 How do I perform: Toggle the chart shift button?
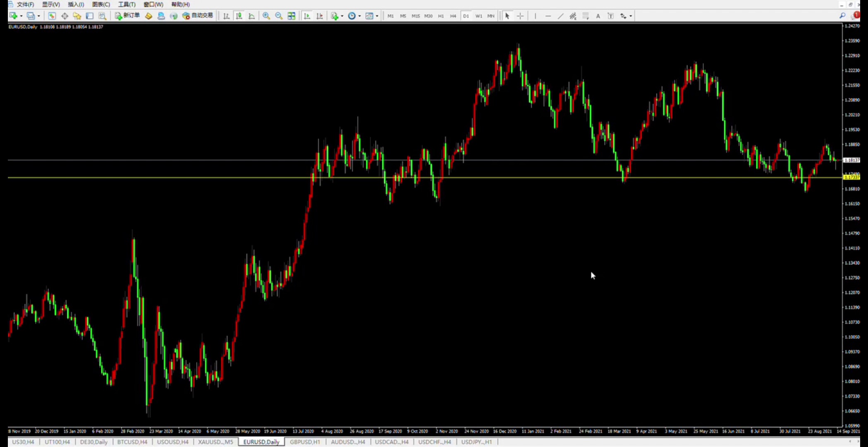(x=319, y=16)
